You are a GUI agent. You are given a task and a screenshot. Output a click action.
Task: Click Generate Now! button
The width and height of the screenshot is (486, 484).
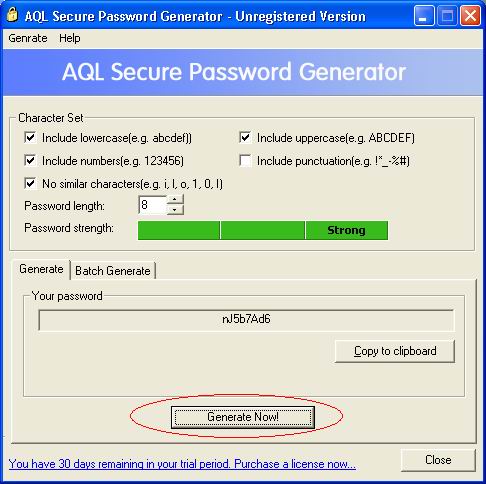click(x=243, y=417)
